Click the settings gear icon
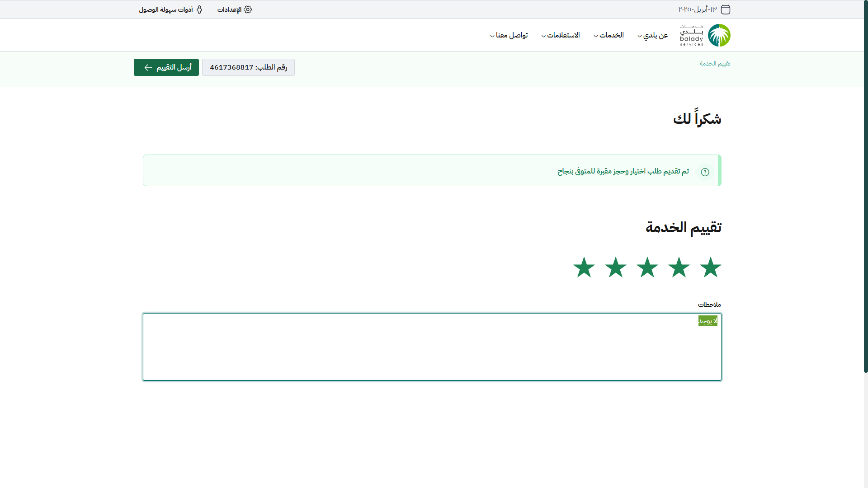The width and height of the screenshot is (868, 488). [x=248, y=9]
